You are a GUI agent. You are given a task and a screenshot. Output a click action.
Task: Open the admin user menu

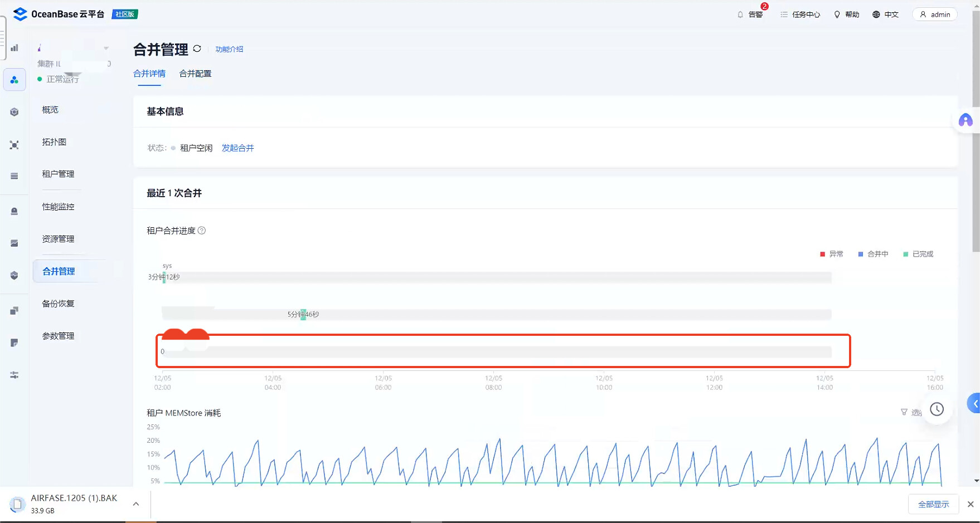(935, 14)
